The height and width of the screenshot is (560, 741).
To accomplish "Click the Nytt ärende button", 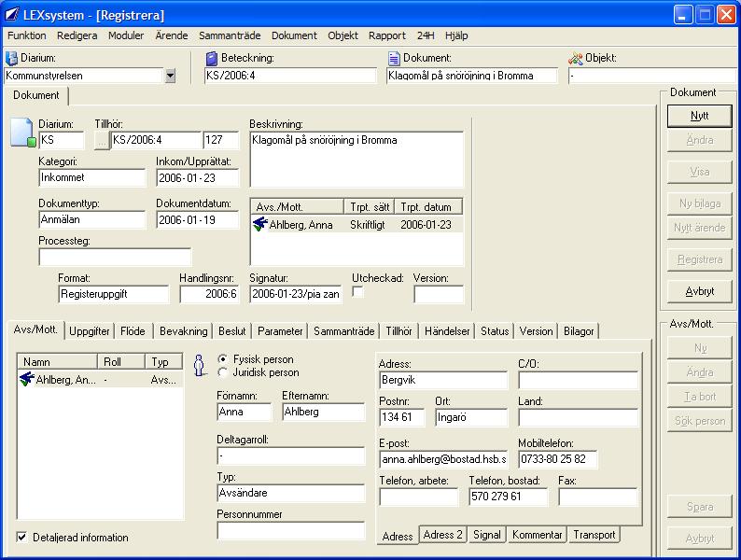I will pos(699,228).
